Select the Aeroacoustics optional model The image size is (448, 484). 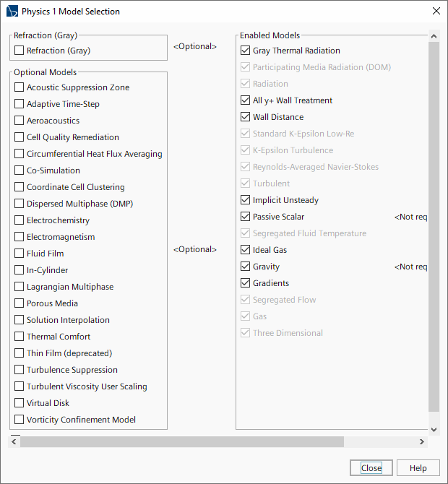(20, 121)
